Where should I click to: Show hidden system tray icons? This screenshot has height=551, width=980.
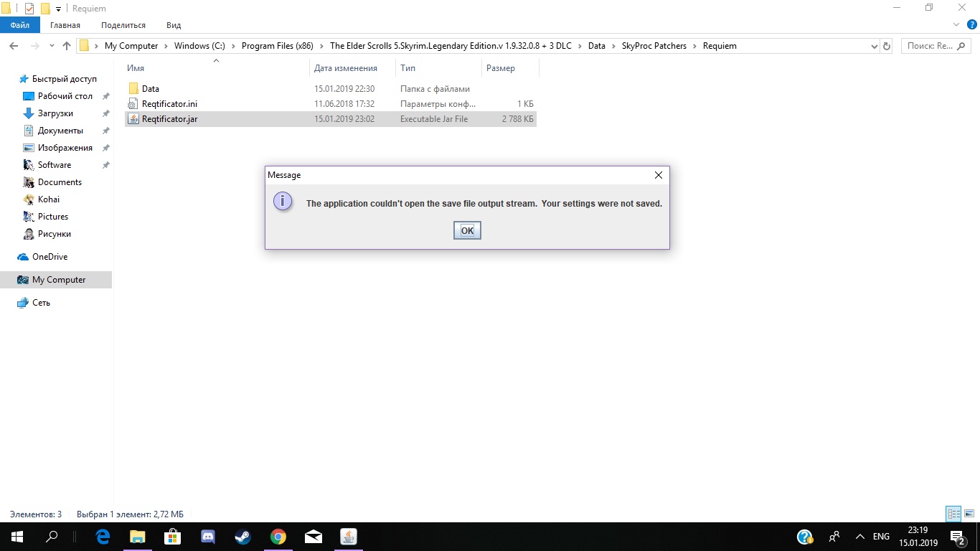pos(859,537)
